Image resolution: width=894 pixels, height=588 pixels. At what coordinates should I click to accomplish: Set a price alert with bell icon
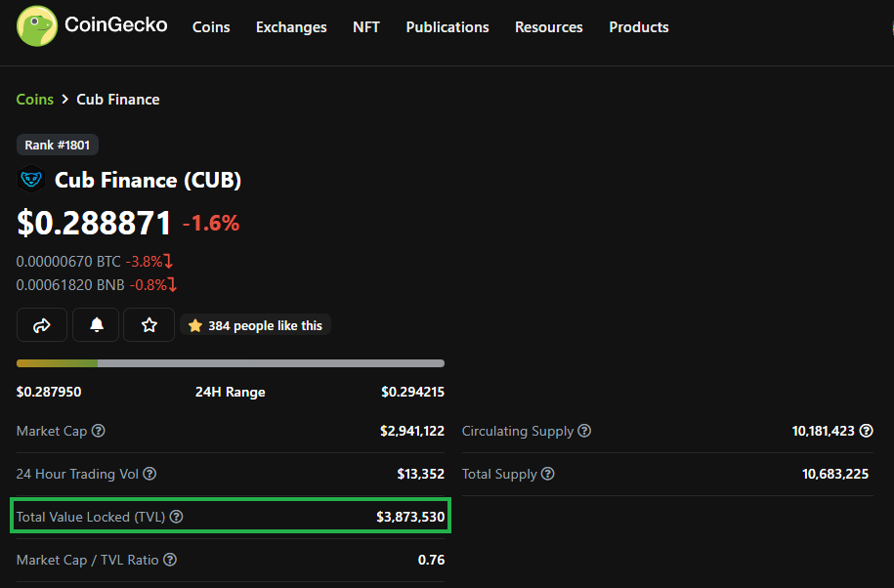[x=97, y=324]
